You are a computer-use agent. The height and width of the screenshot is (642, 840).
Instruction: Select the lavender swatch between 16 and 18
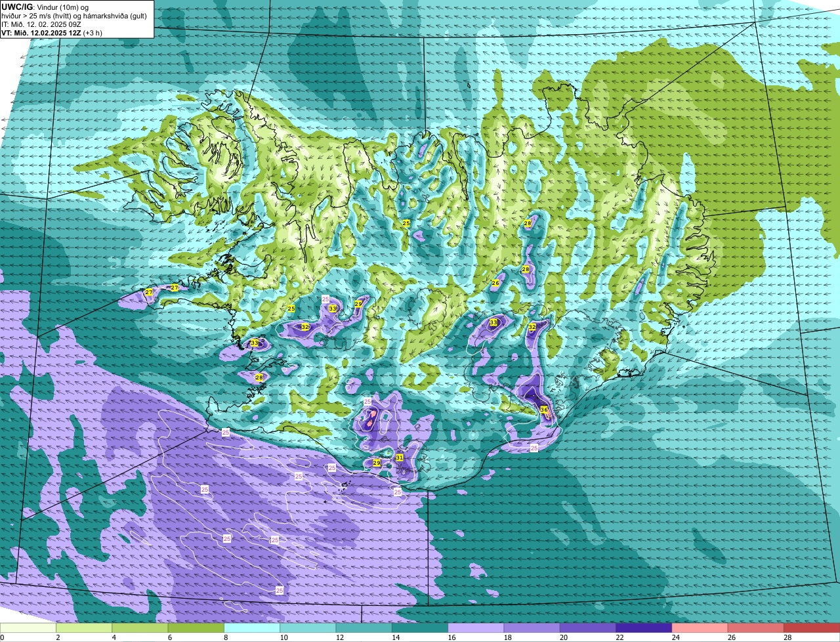[476, 628]
